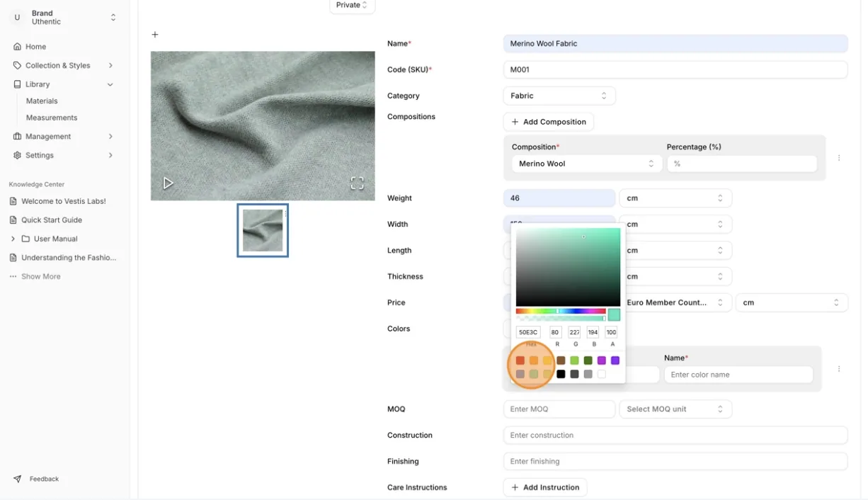Viewport: 868px width, 500px height.
Task: Pick the brown preset swatch
Action: click(561, 360)
